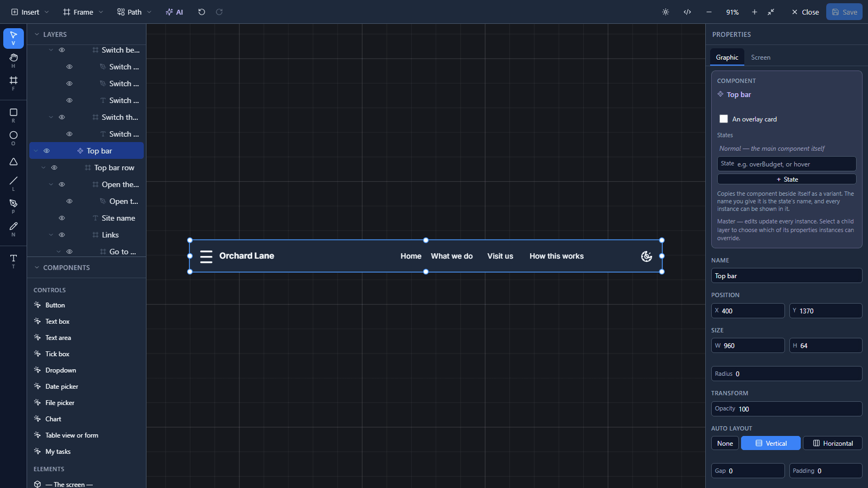Click the Undo arrow icon
Viewport: 868px width, 488px height.
(x=202, y=12)
